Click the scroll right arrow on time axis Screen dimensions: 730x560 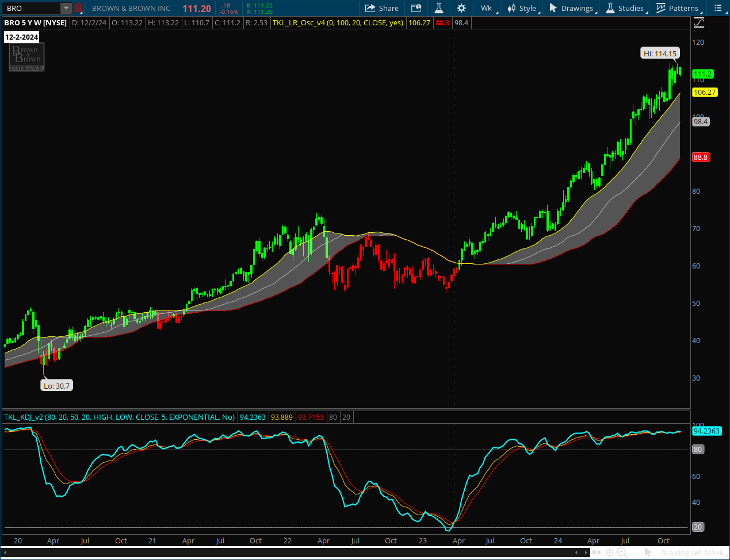[x=585, y=553]
